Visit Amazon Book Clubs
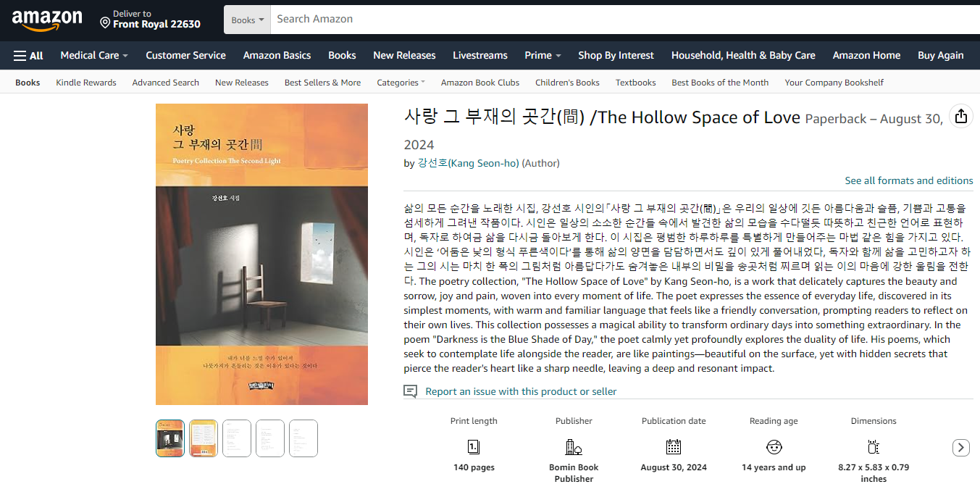 (480, 83)
